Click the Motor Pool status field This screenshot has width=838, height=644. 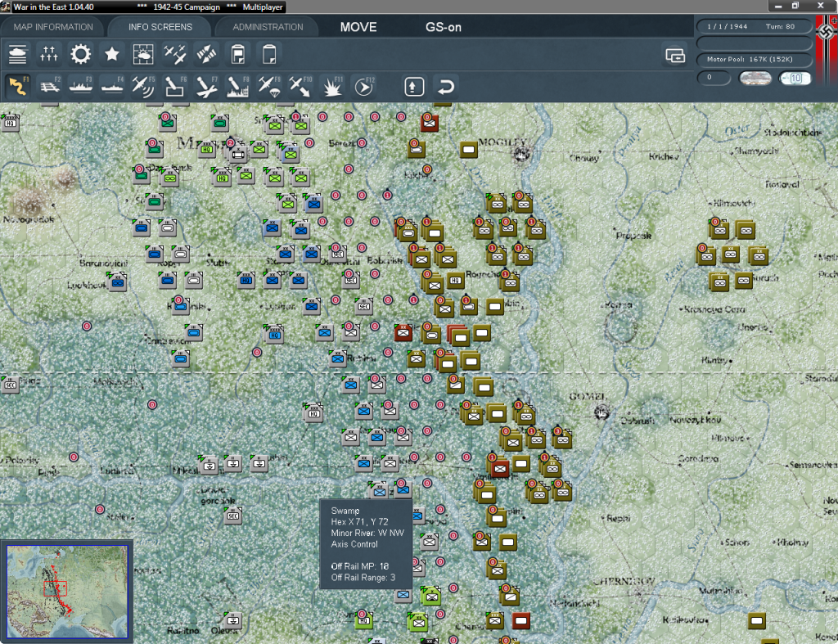(x=754, y=59)
